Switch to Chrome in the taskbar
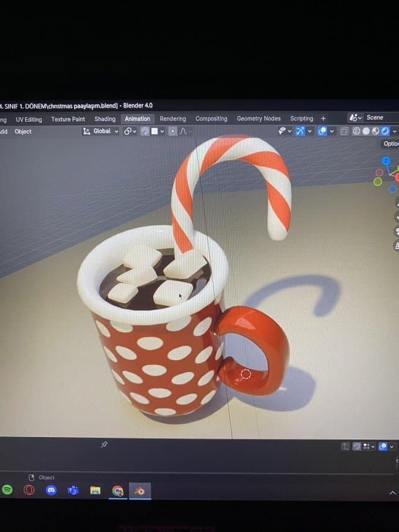 tap(118, 490)
